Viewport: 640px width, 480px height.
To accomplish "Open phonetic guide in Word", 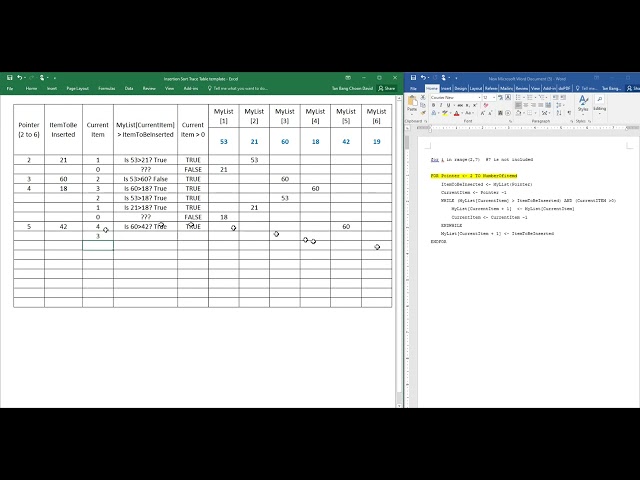I will coord(500,98).
